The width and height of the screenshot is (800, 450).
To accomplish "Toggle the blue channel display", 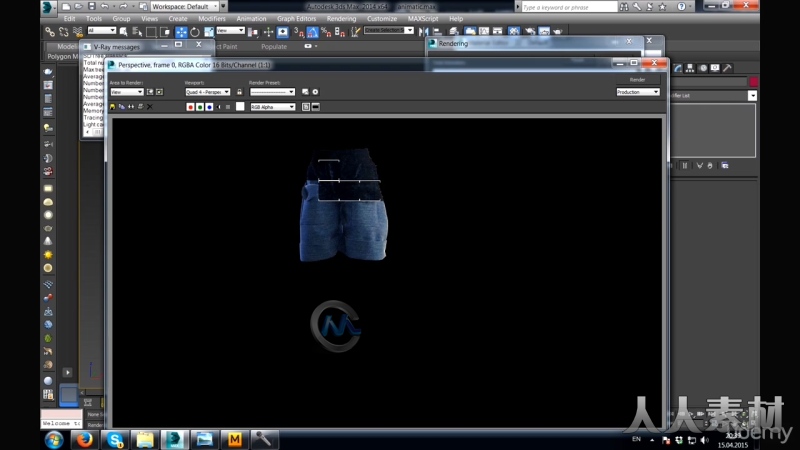I will click(209, 106).
